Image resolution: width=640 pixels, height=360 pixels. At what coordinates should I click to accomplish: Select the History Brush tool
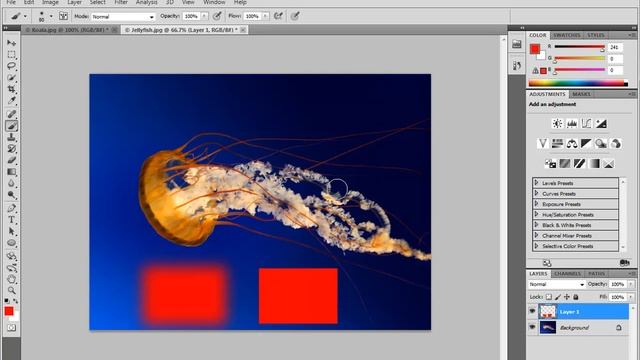[x=11, y=149]
